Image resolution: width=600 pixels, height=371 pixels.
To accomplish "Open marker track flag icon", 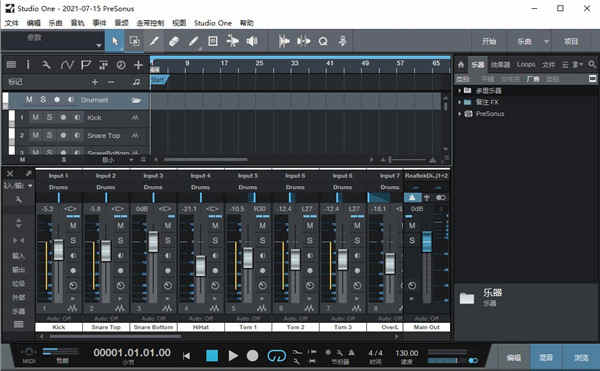I will (86, 65).
